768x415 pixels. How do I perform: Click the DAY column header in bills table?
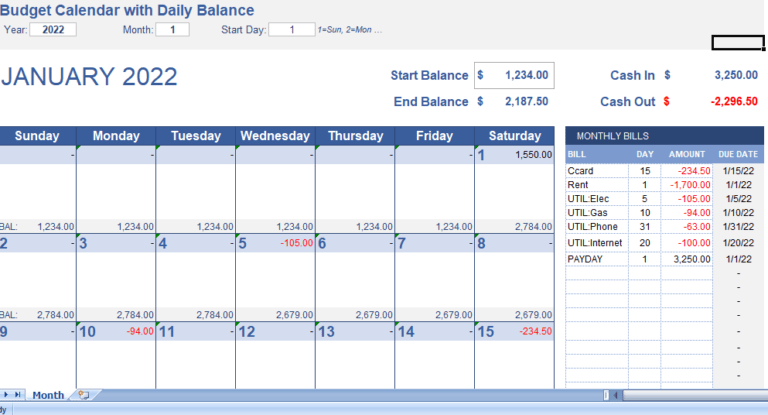(x=645, y=154)
